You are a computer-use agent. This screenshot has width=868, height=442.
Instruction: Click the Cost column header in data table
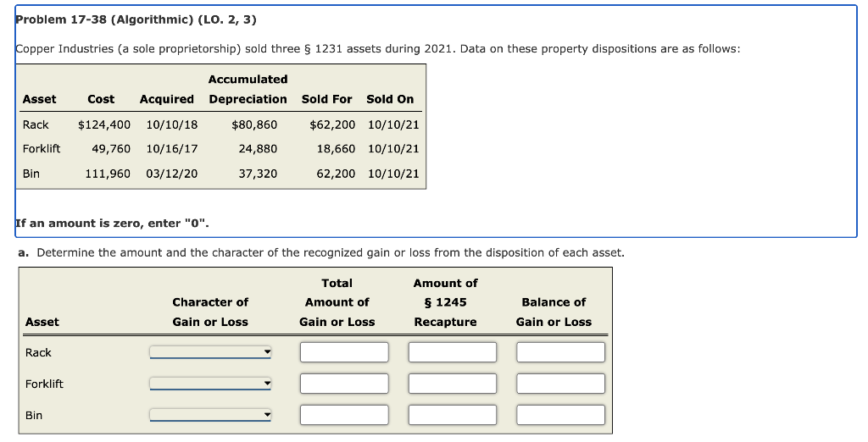(x=102, y=100)
